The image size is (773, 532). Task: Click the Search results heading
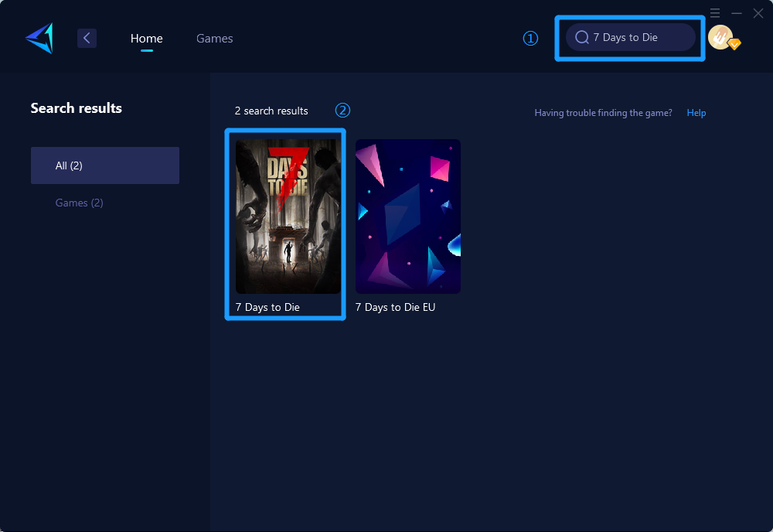77,108
